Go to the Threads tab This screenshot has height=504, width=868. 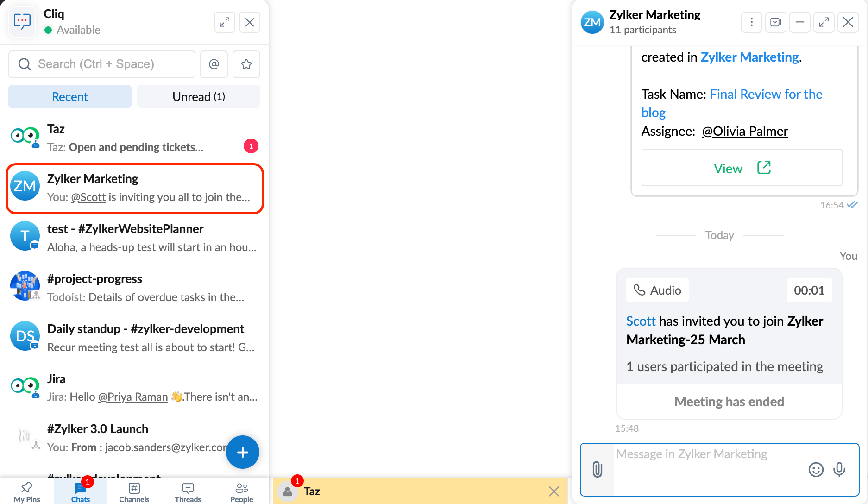[188, 492]
